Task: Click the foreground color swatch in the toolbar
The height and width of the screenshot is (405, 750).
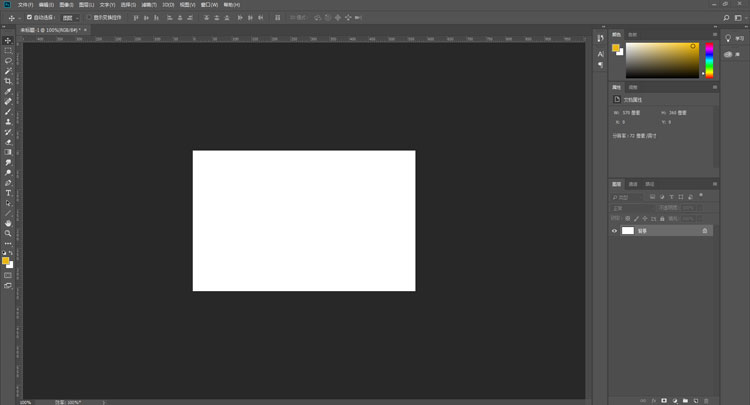Action: [x=6, y=260]
